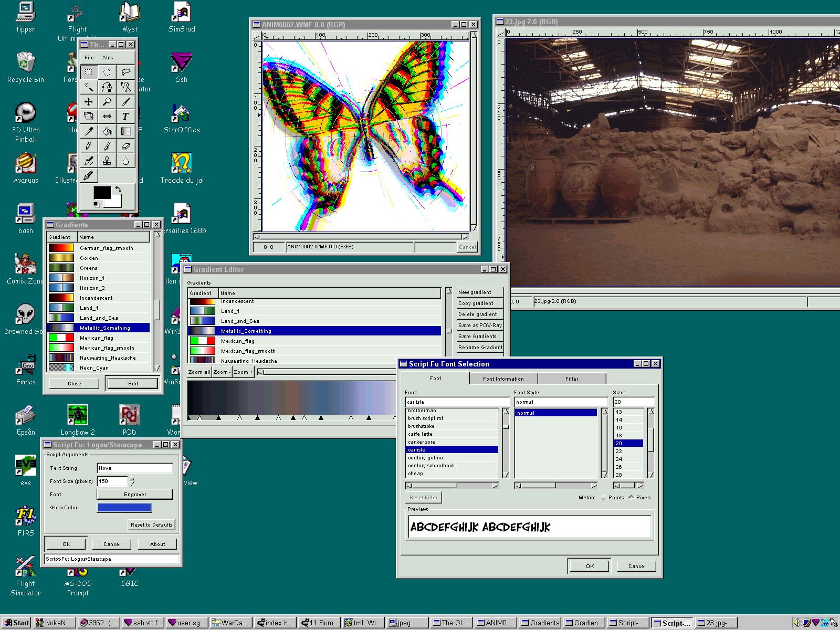Screen dimensions: 840x630
Task: Select the Rectangular Select tool
Action: pos(89,72)
